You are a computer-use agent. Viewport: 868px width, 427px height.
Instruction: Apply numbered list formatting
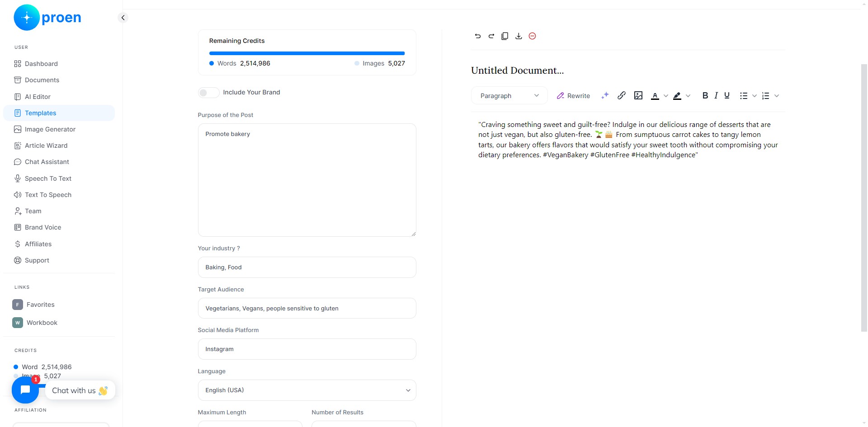coord(765,96)
